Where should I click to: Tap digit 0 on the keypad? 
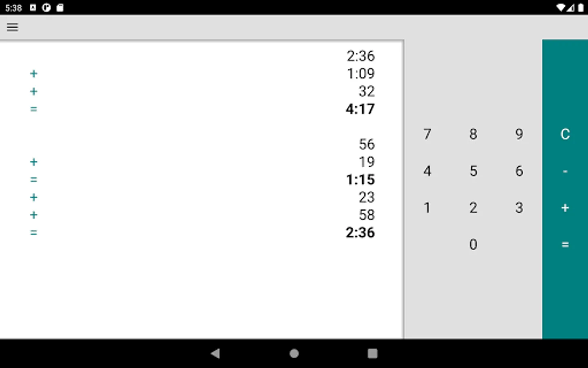click(x=473, y=245)
